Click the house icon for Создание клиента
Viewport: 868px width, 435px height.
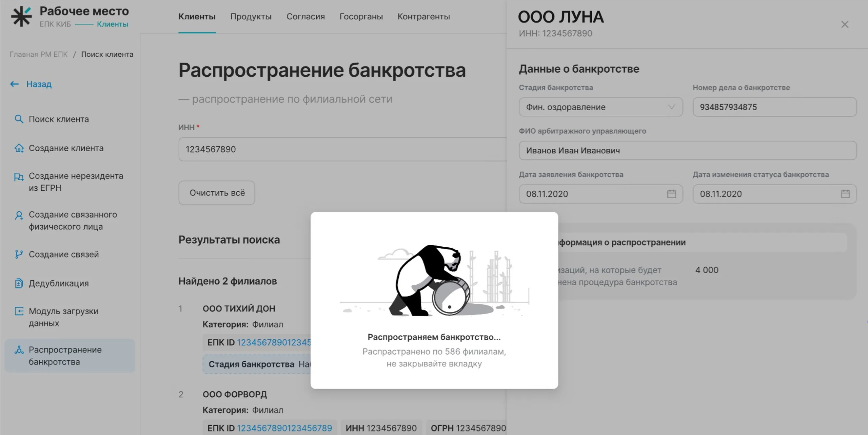click(x=19, y=148)
